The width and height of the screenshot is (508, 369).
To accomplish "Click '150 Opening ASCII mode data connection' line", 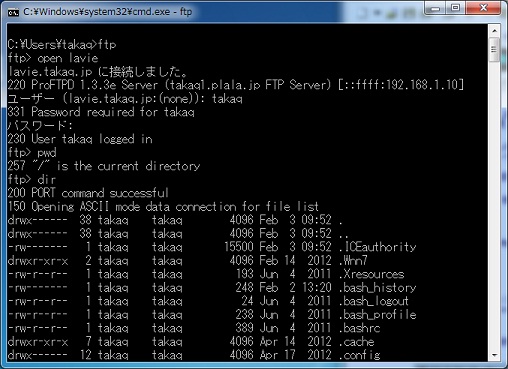I will coord(163,207).
